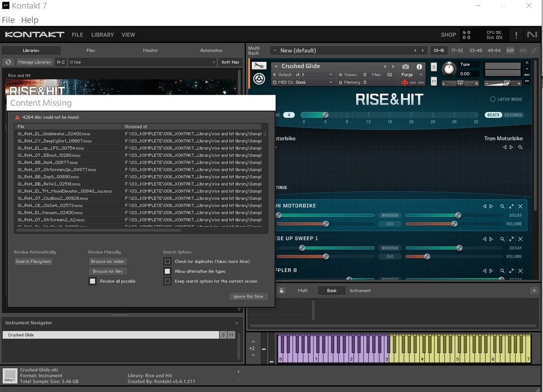
Task: Close the Crushed Glide instrument with X
Action: coord(527,63)
